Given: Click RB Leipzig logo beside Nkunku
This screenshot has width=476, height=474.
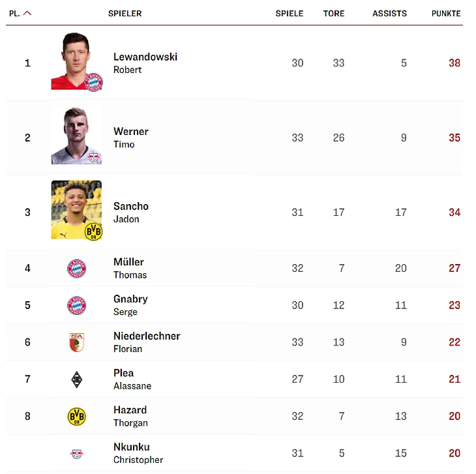Looking at the screenshot, I should pyautogui.click(x=77, y=453).
